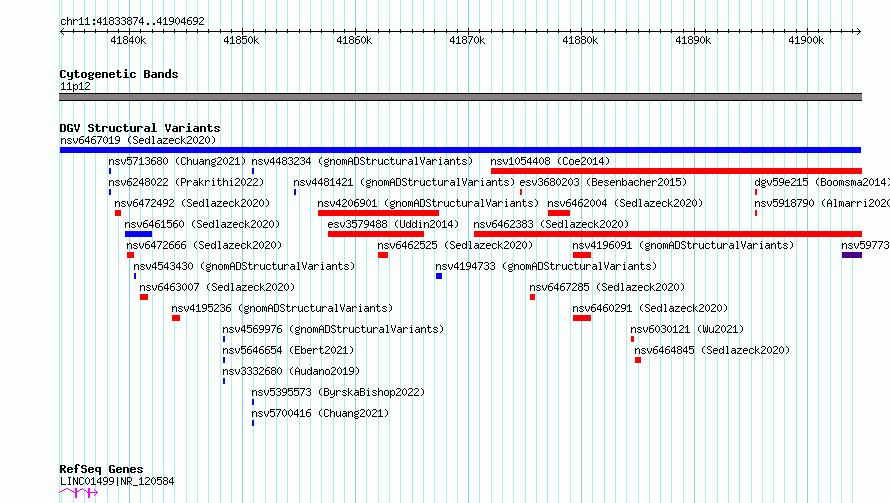Select the long blue nsv6467019 variant bar

(x=460, y=150)
